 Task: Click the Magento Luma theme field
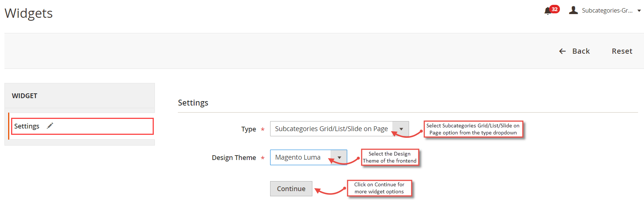click(309, 157)
